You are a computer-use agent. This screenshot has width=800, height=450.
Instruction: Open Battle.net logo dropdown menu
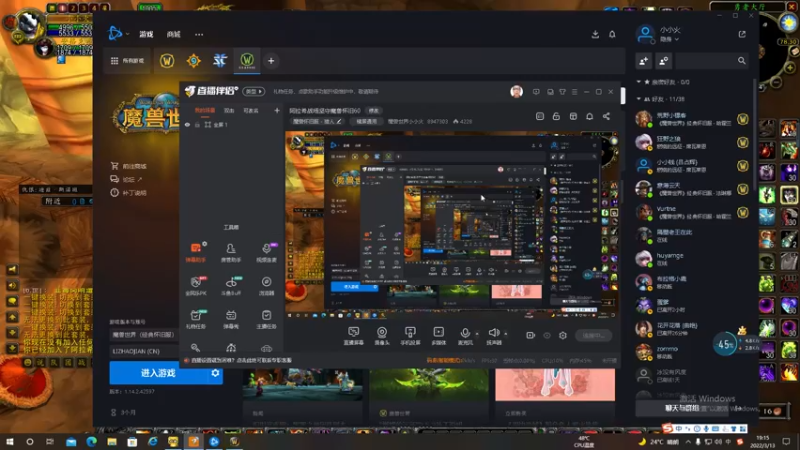tap(118, 34)
